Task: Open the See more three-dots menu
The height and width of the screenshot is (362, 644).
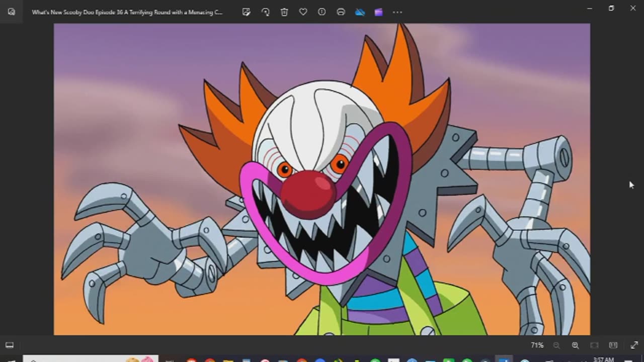Action: pyautogui.click(x=397, y=12)
